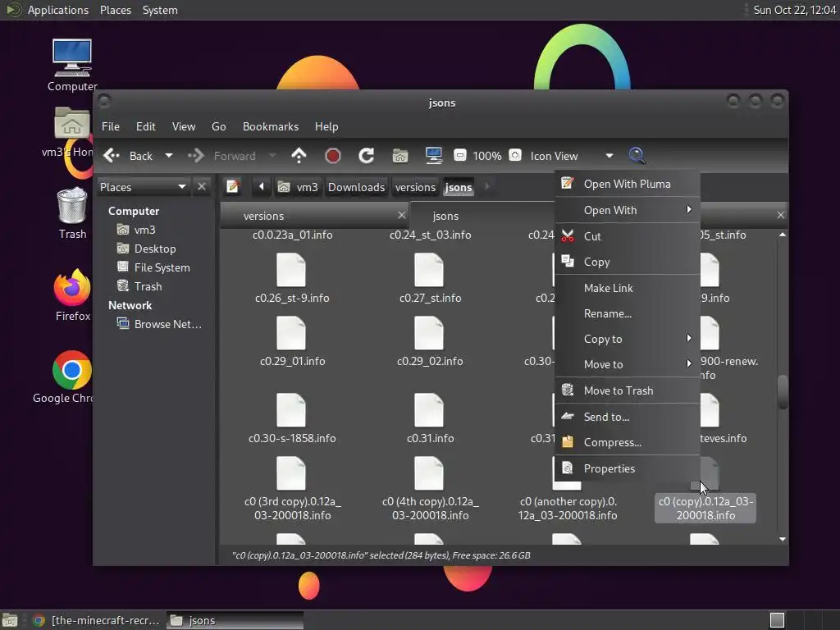Choose Copy from the context menu
840x630 pixels.
pyautogui.click(x=628, y=262)
